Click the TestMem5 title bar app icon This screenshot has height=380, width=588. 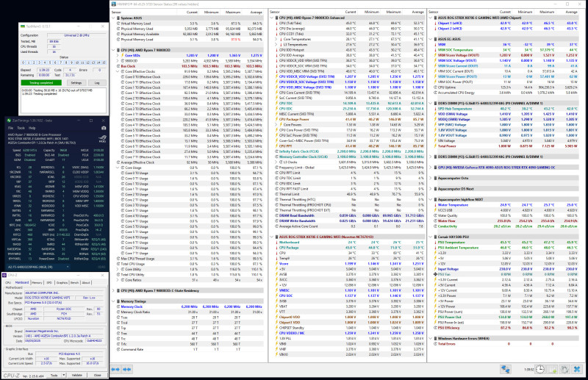coord(23,26)
